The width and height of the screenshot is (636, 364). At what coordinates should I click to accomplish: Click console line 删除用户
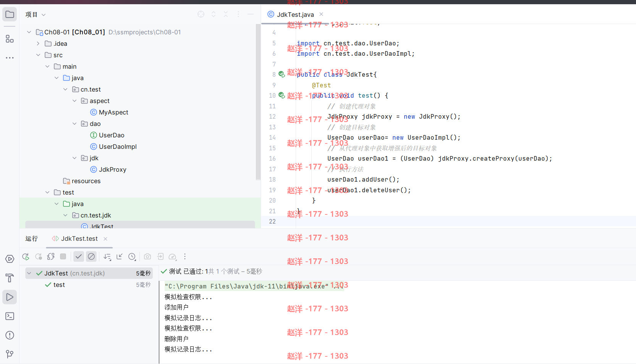pyautogui.click(x=176, y=339)
